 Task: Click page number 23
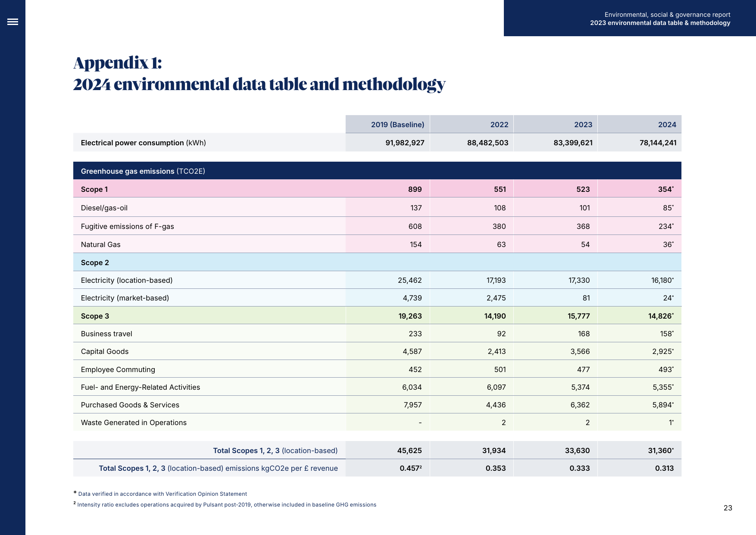728,508
